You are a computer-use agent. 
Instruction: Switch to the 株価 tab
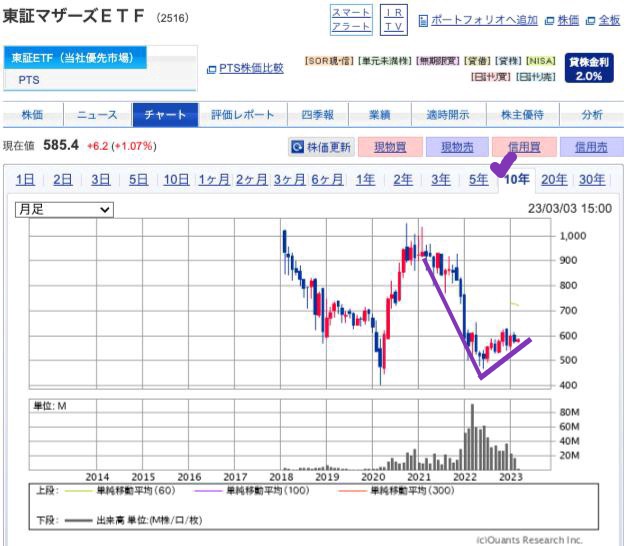(x=33, y=115)
